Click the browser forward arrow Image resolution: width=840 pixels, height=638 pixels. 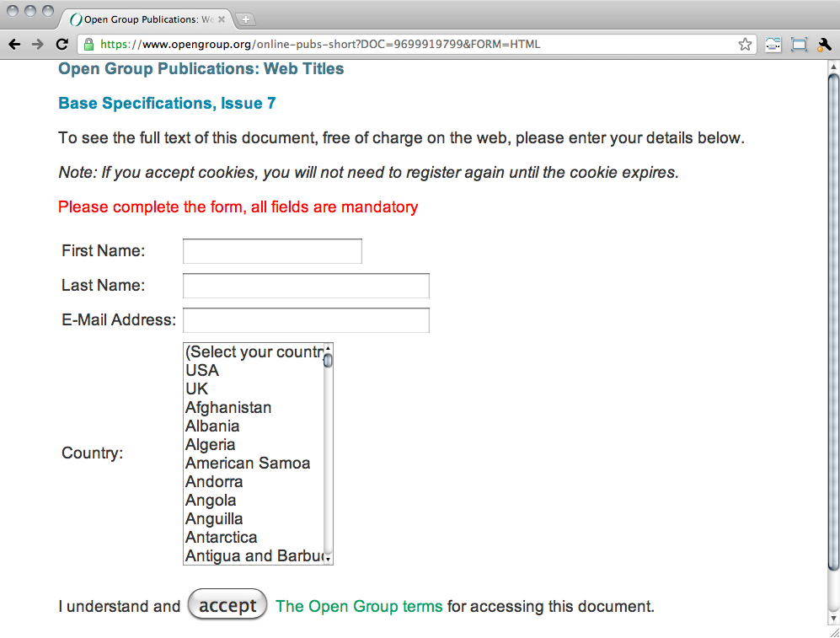click(37, 45)
